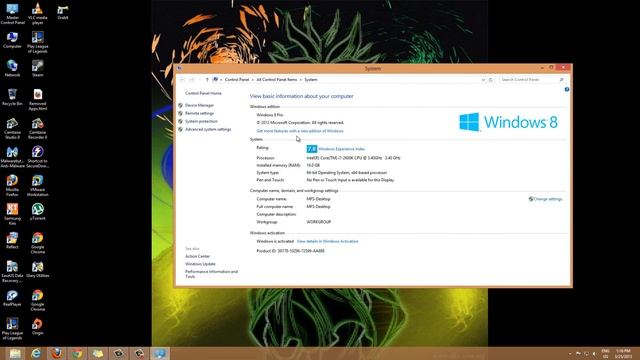Open Camtasia Studio 8 desktop shortcut

tap(12, 128)
